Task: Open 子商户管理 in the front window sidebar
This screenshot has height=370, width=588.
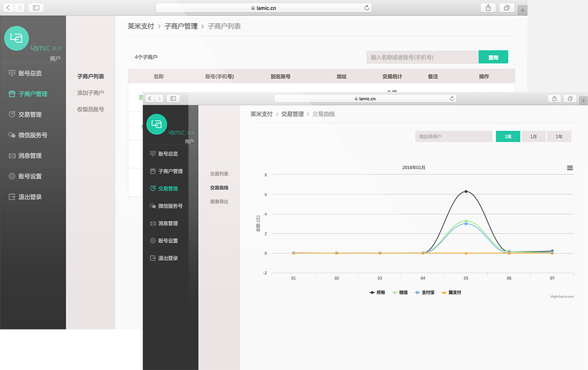Action: point(166,171)
